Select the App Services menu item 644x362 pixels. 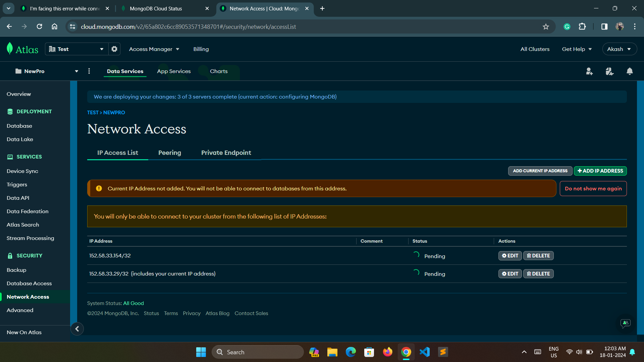[x=174, y=71]
